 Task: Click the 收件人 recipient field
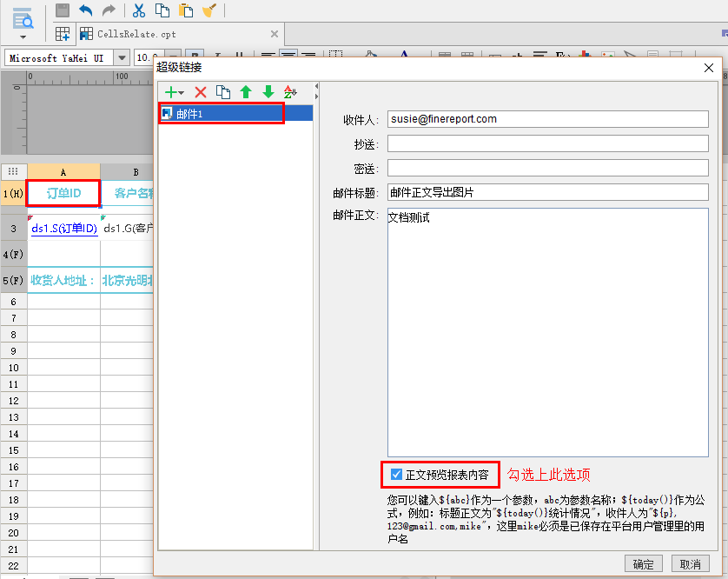click(548, 119)
